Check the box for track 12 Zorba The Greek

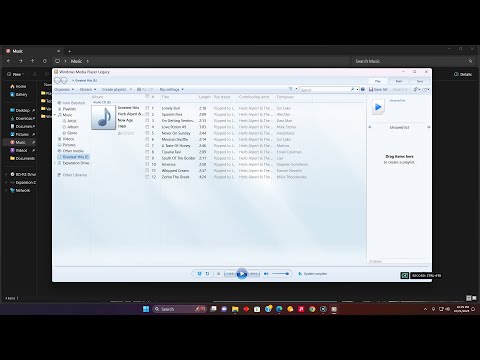147,177
